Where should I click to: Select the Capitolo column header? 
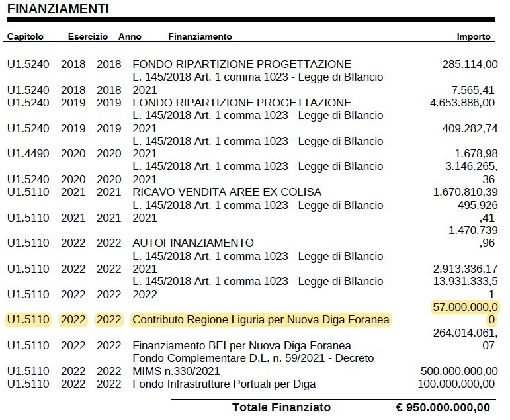tap(25, 37)
